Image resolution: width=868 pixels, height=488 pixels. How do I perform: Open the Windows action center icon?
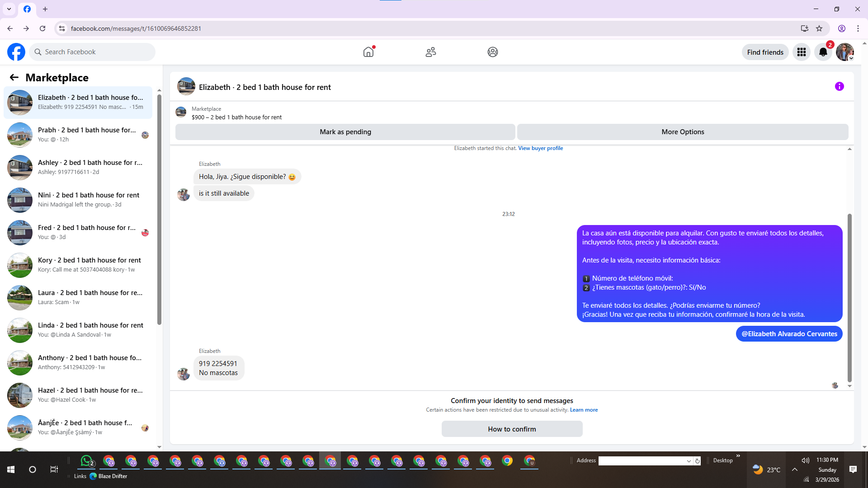coord(853,469)
